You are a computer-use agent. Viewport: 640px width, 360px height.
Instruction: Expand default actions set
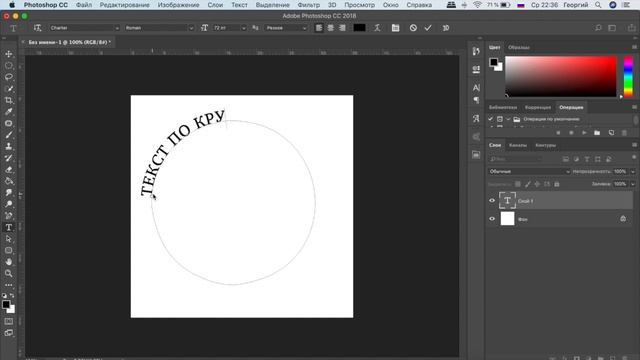508,119
